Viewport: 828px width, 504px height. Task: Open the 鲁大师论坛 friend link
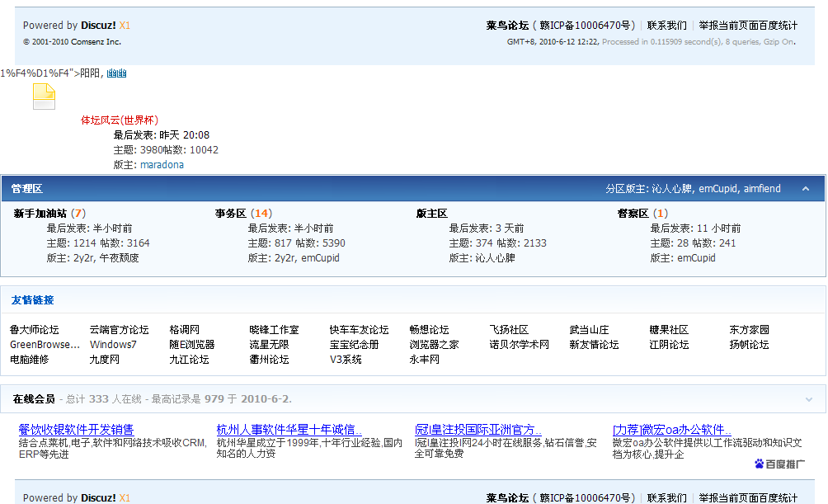click(35, 330)
